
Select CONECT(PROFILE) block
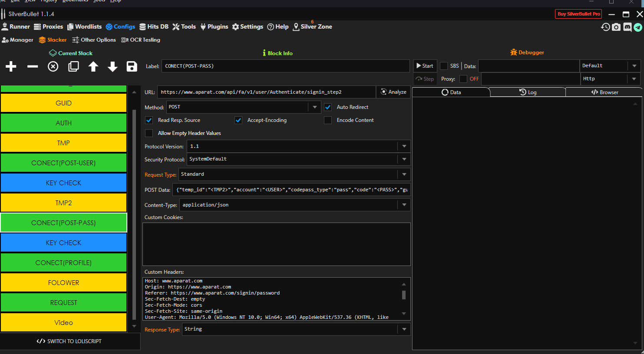[63, 263]
